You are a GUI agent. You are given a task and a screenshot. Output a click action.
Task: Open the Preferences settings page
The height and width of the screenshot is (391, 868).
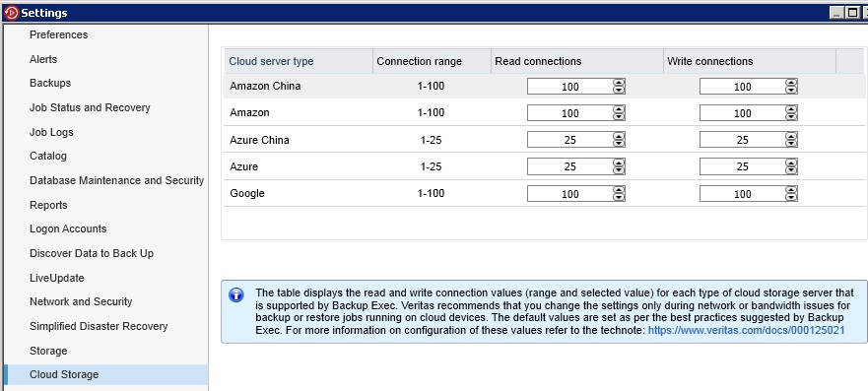point(59,34)
